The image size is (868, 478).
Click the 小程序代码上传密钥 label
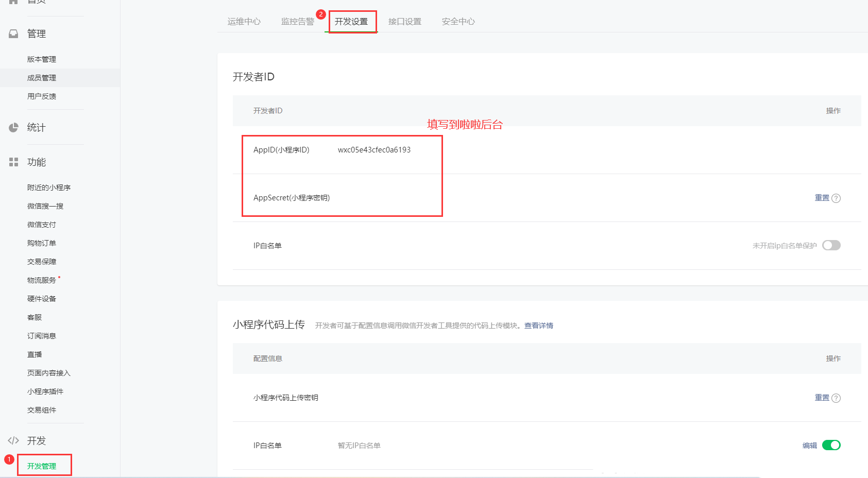[x=286, y=398]
